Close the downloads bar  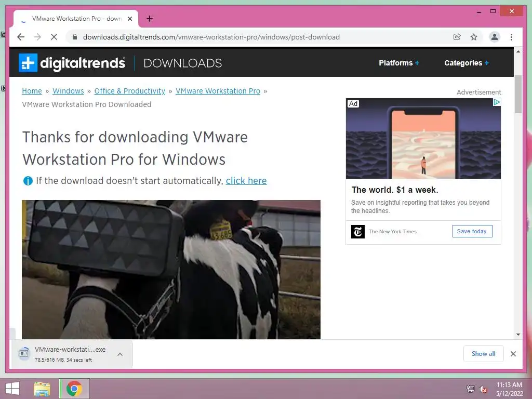pyautogui.click(x=513, y=354)
